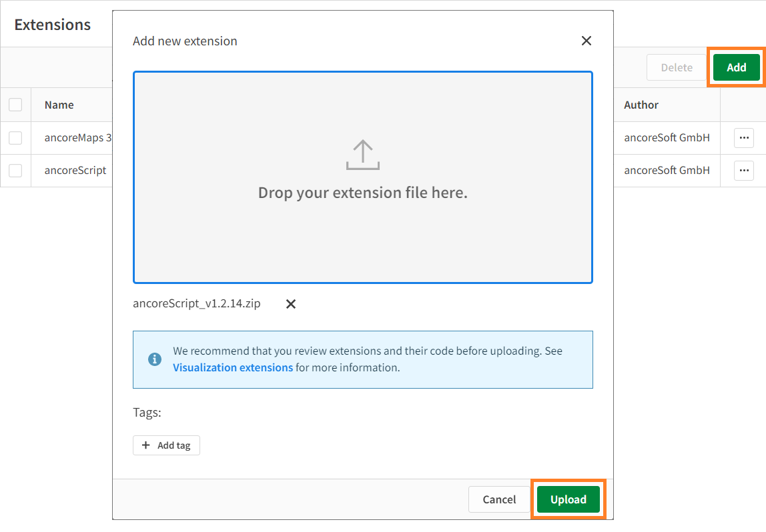The width and height of the screenshot is (766, 532).
Task: Click the info icon in the recommendation notice
Action: point(154,359)
